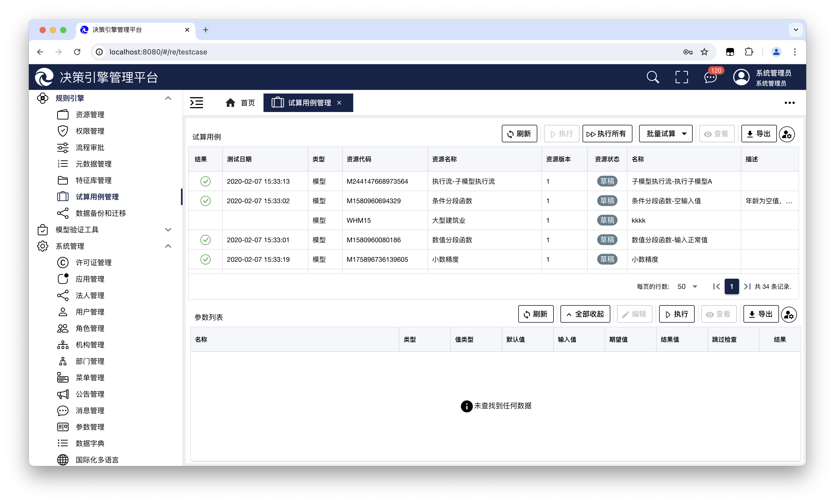Switch to the 首页 tab
Viewport: 835px width, 504px height.
tap(240, 103)
